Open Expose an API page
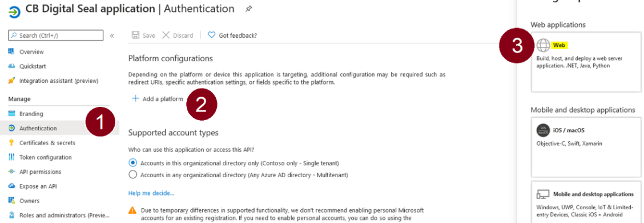 click(x=38, y=186)
